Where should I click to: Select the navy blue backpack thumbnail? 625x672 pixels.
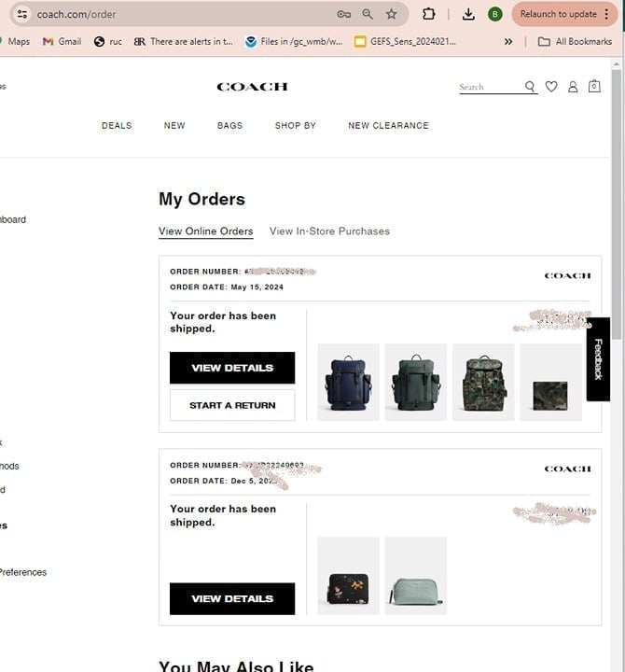point(348,383)
